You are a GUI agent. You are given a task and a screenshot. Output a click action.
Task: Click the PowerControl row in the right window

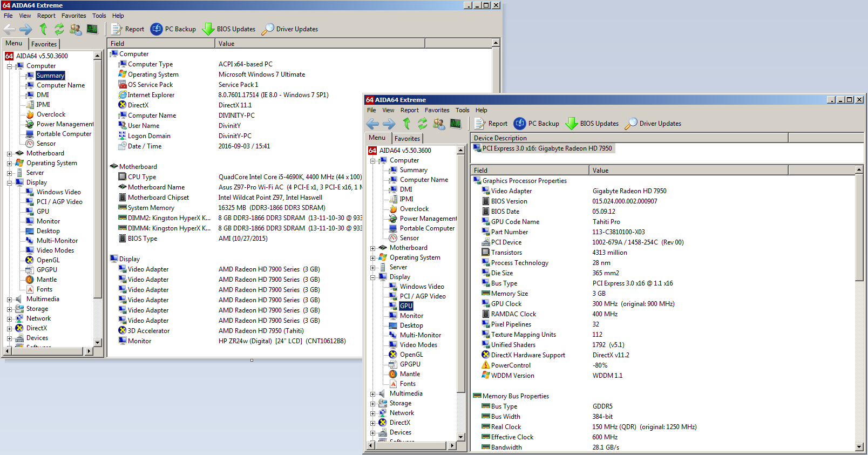tap(664, 365)
